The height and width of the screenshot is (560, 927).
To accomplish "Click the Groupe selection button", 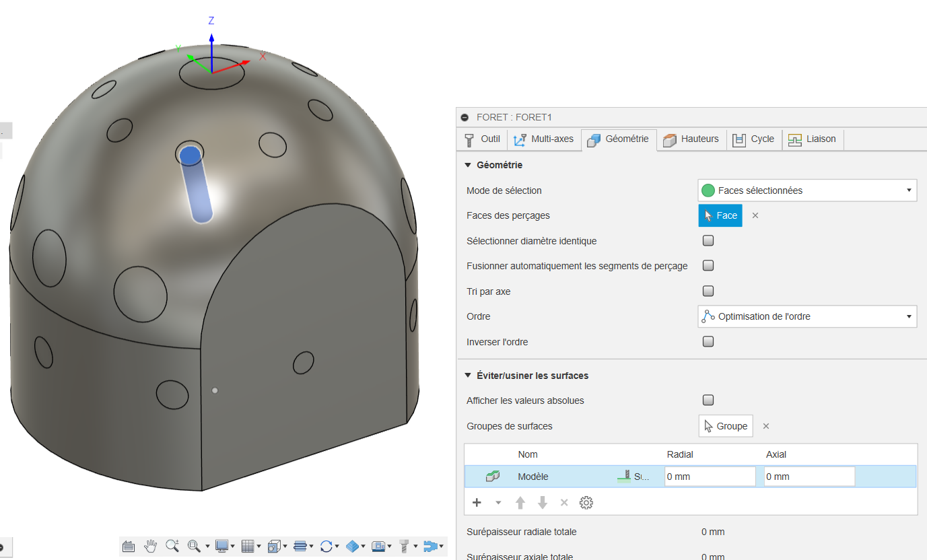I will coord(726,426).
